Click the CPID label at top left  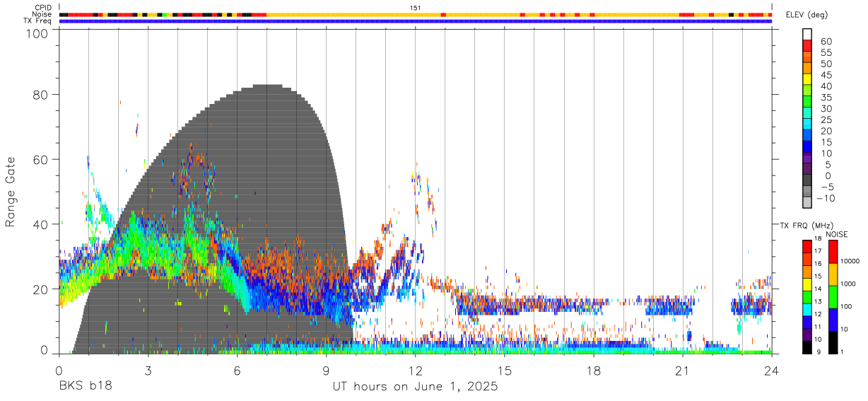[x=43, y=8]
